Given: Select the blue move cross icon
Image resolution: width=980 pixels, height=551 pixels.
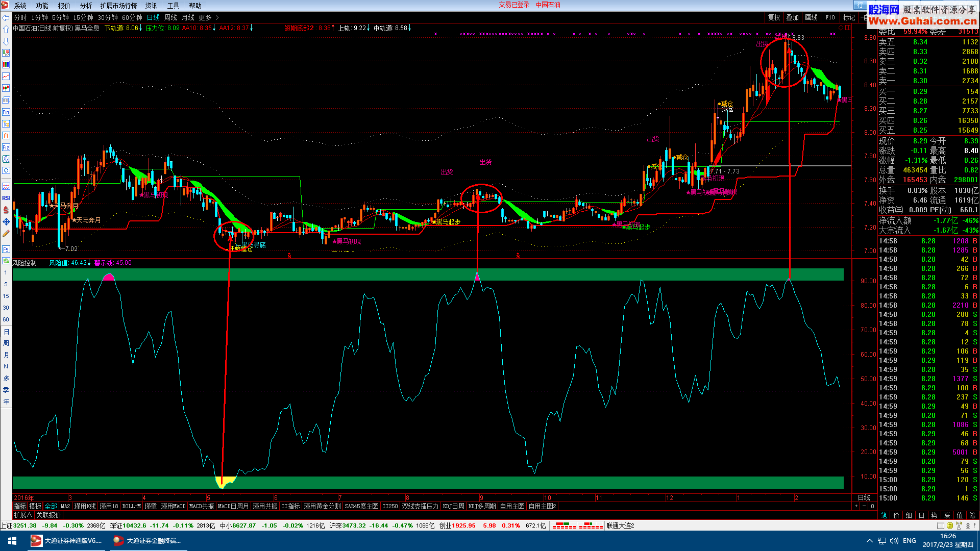Looking at the screenshot, I should coord(6,221).
